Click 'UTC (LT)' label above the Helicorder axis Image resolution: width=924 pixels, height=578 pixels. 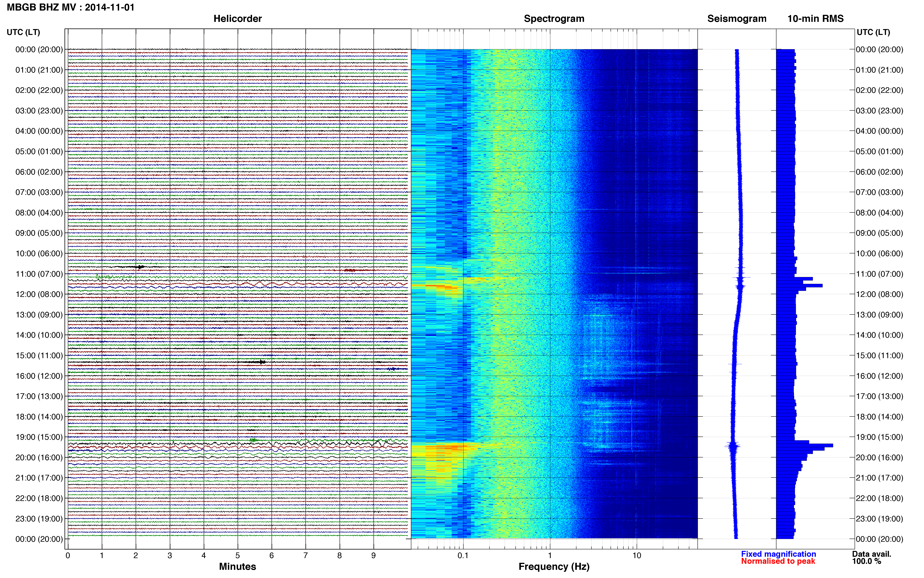[x=23, y=32]
